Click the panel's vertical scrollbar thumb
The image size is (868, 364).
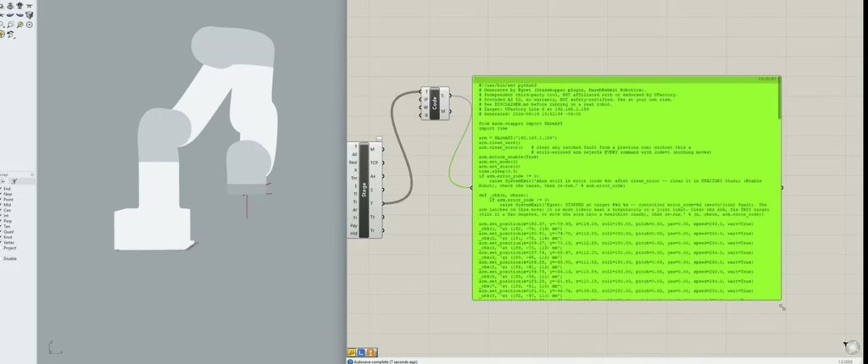[x=780, y=100]
